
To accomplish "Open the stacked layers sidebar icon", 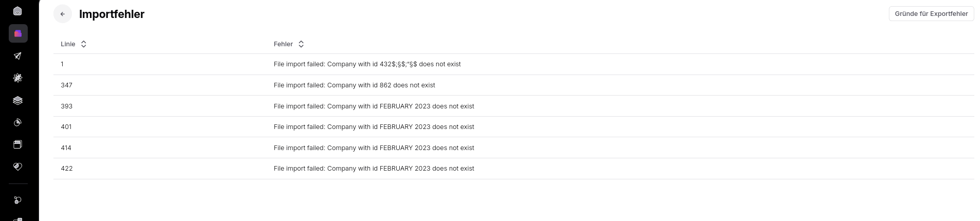I will pos(18,100).
